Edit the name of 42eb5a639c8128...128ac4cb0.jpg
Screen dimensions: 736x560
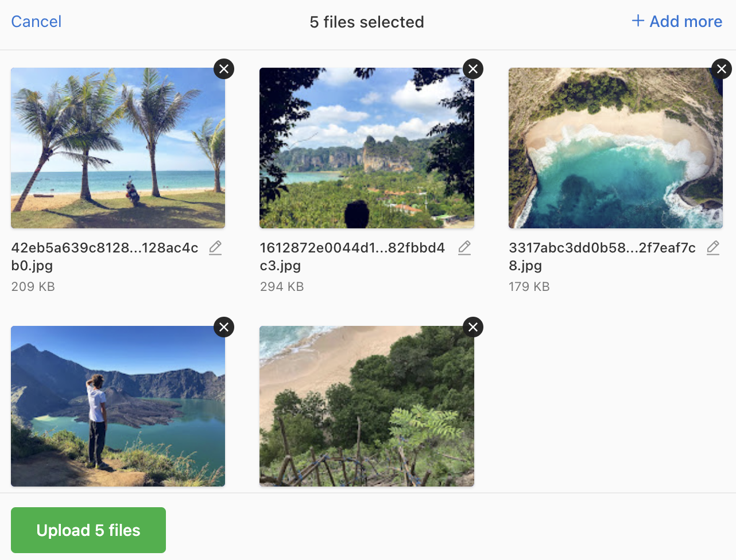[x=215, y=248]
